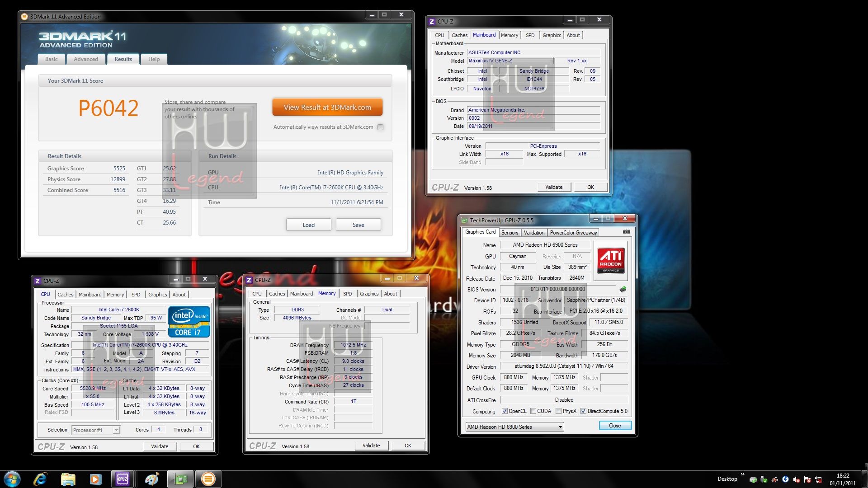Launch Internet Explorer from the taskbar

coord(40,479)
